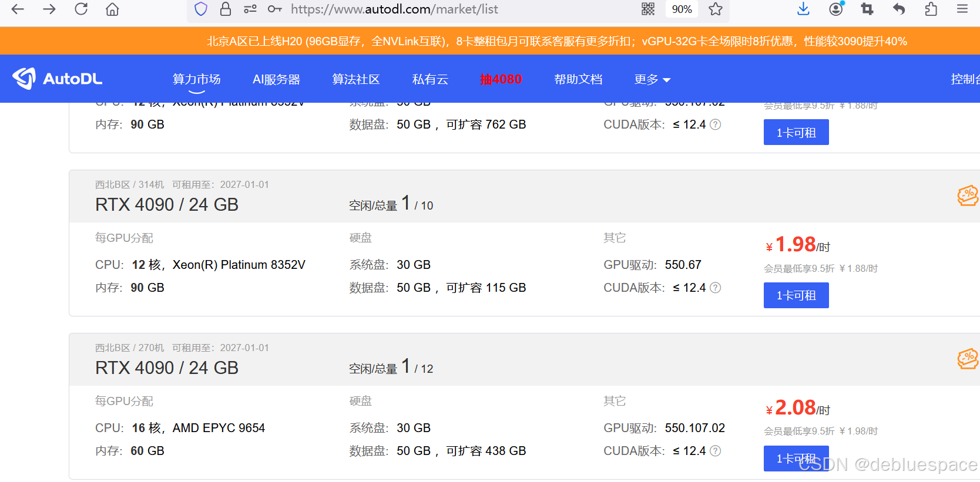Click discount coupon icon on 314机 card

point(968,196)
